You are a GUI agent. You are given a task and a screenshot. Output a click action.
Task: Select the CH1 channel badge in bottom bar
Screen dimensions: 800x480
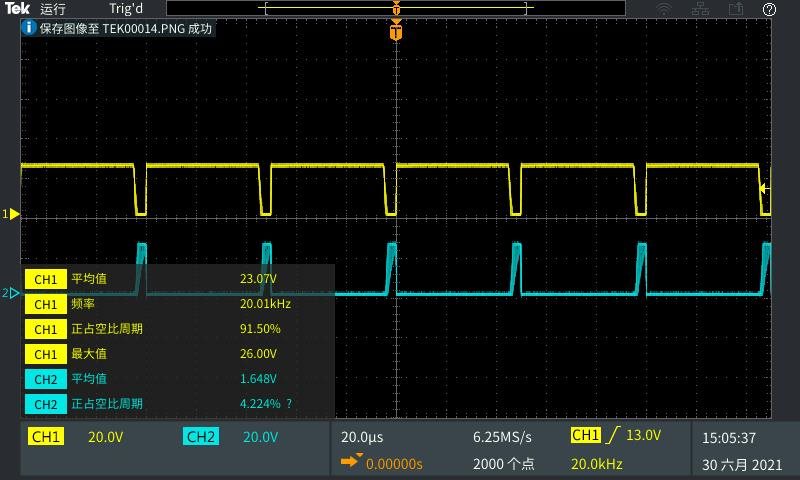(x=46, y=437)
